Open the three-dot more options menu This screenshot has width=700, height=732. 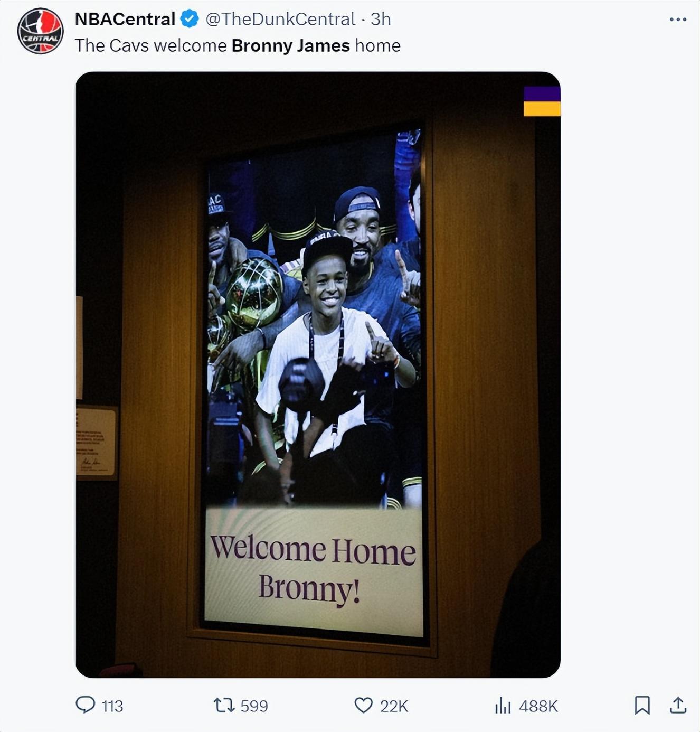pos(678,20)
